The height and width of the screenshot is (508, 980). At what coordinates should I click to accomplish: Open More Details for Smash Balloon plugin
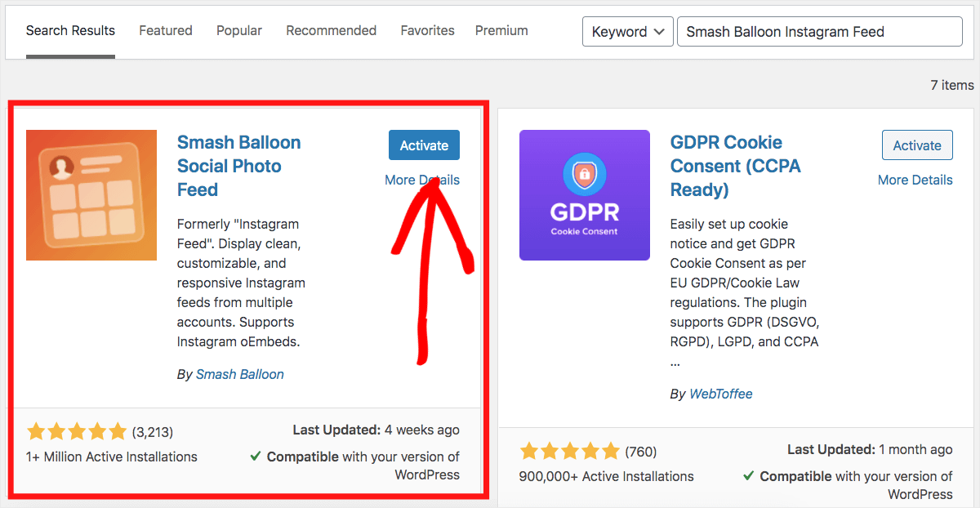tap(422, 180)
